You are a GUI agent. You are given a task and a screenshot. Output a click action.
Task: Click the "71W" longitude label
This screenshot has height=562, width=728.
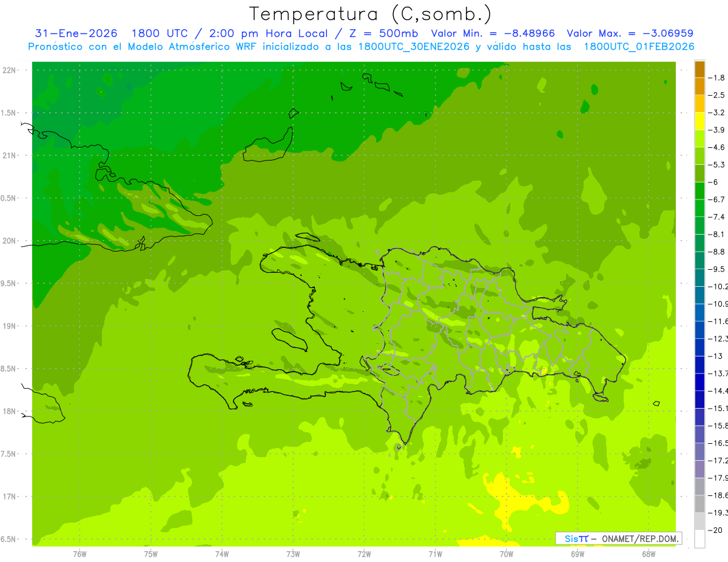(435, 554)
